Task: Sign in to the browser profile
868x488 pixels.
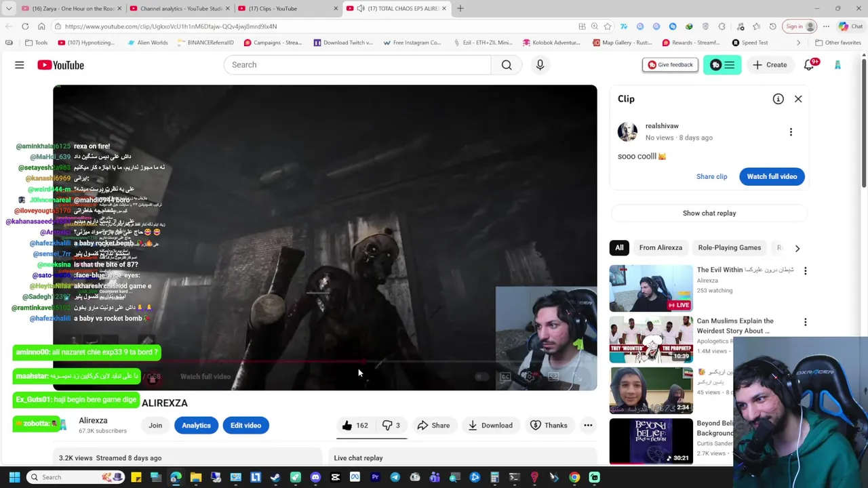Action: 800,26
